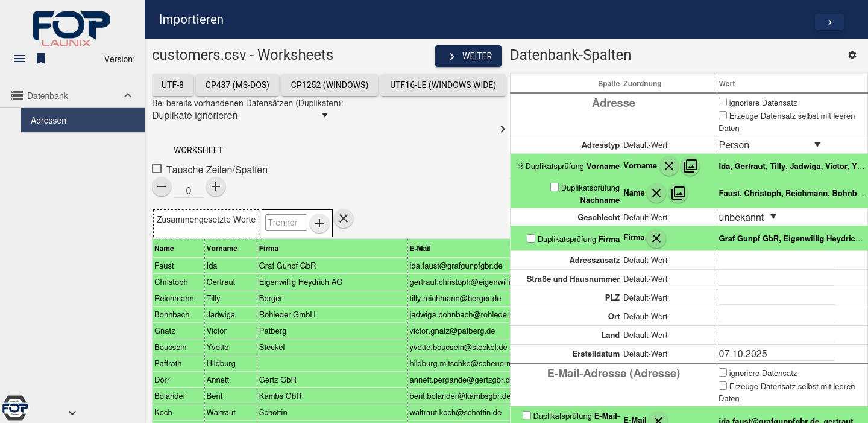Viewport: 868px width, 423px height.
Task: Collapse the Datenbank sidebar section
Action: (128, 96)
